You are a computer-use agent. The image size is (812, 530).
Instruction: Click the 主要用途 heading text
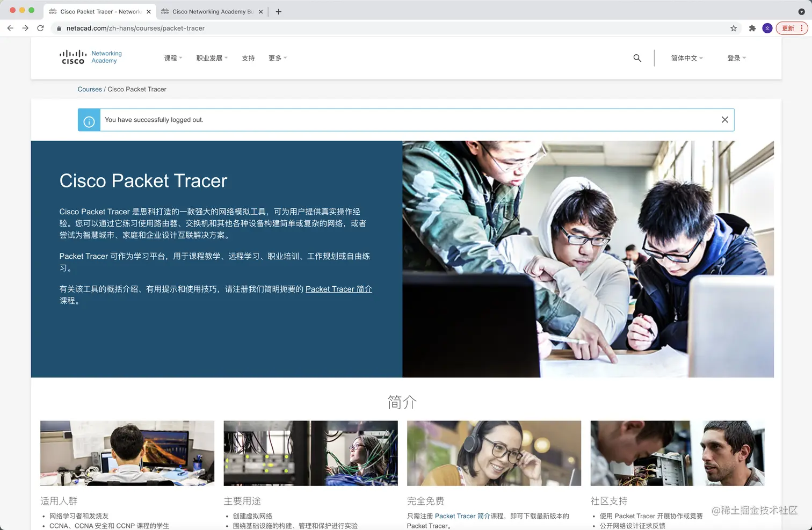click(x=242, y=501)
